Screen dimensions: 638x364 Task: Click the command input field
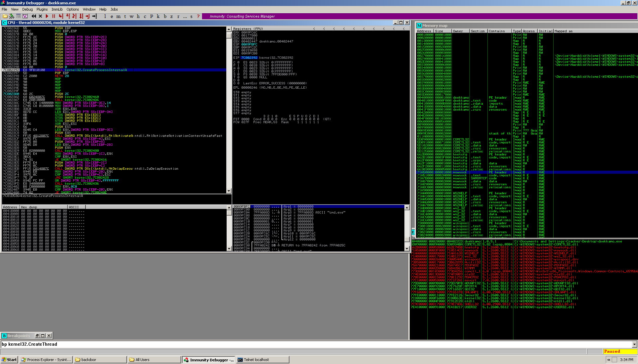pyautogui.click(x=316, y=344)
